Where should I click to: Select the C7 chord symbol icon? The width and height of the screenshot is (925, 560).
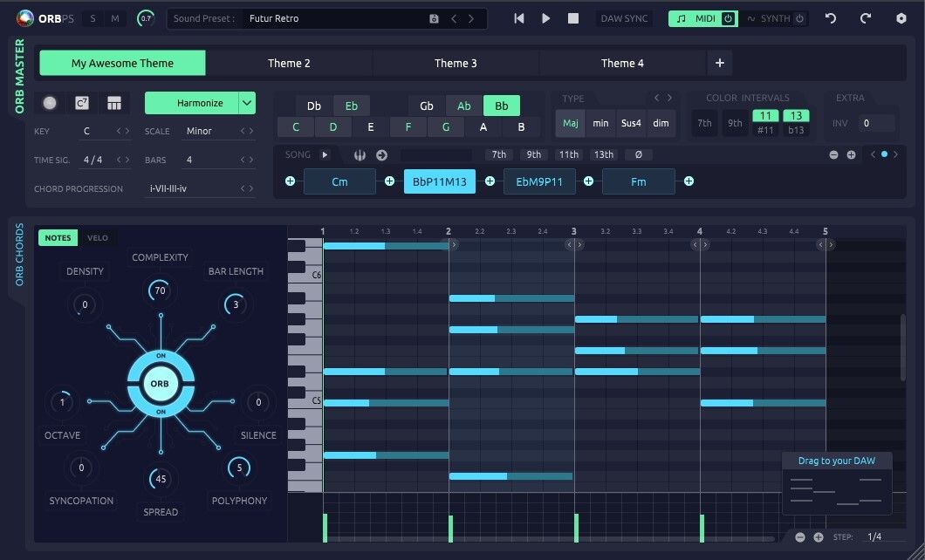[81, 103]
